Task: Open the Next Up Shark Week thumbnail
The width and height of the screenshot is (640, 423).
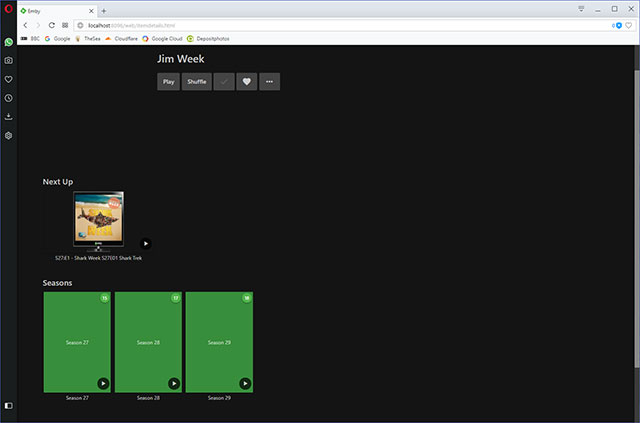Action: tap(98, 220)
